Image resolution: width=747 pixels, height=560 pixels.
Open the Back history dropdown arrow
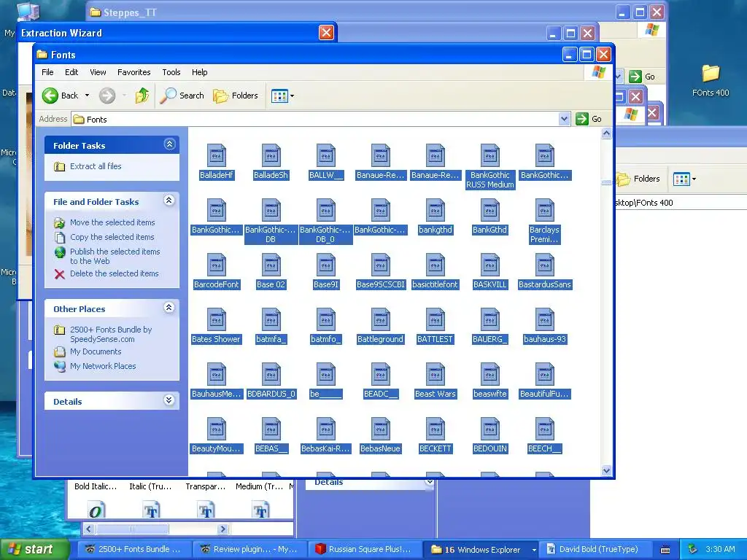point(88,96)
